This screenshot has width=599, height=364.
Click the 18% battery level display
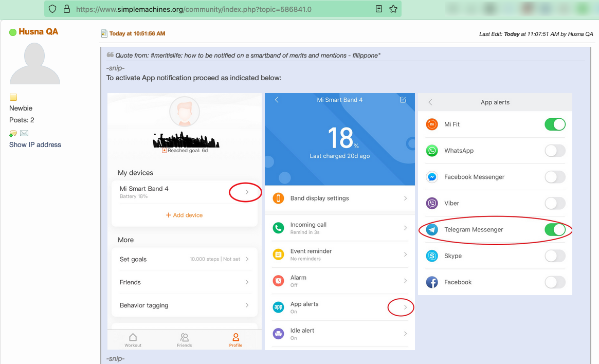tap(342, 138)
